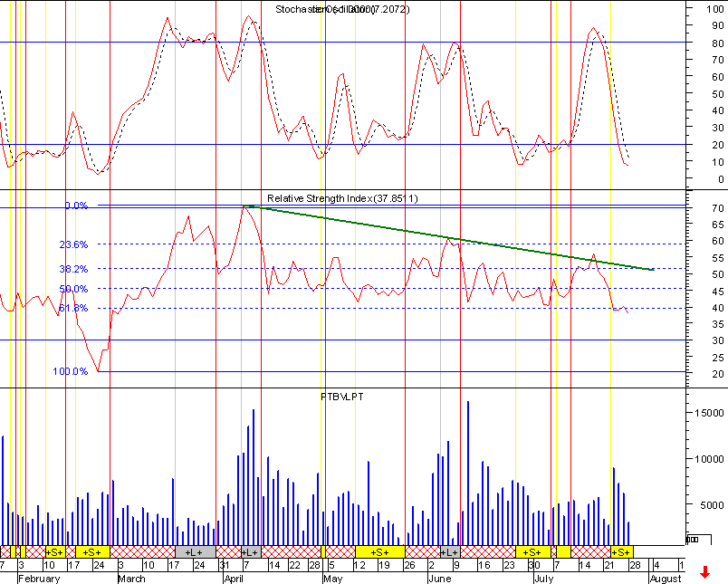
Task: Click the July month label
Action: point(543,579)
